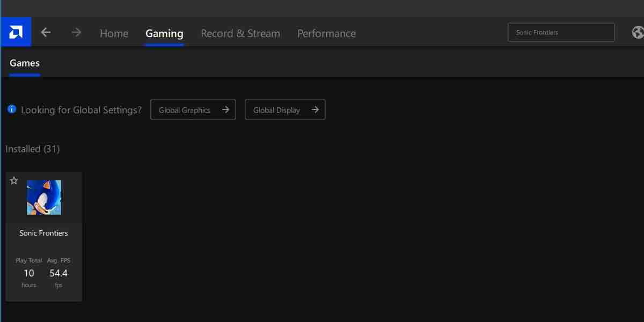This screenshot has width=644, height=322.
Task: Click the back navigation arrow
Action: 46,32
